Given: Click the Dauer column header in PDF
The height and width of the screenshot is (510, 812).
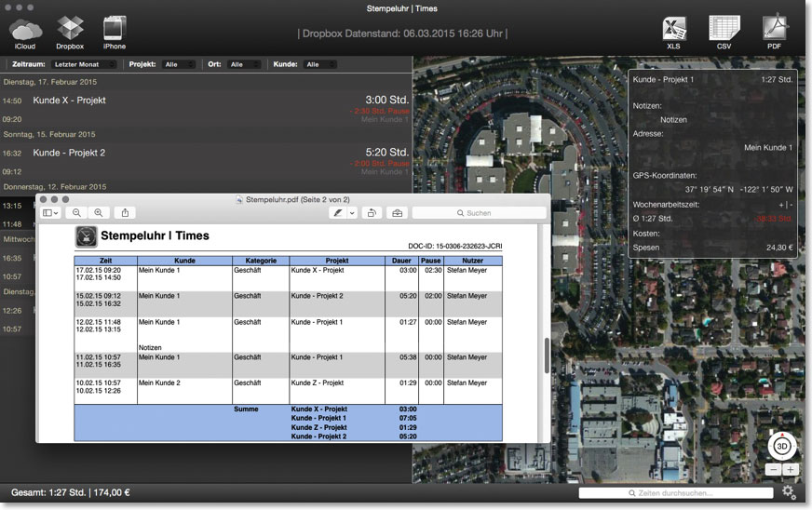Looking at the screenshot, I should click(x=401, y=261).
